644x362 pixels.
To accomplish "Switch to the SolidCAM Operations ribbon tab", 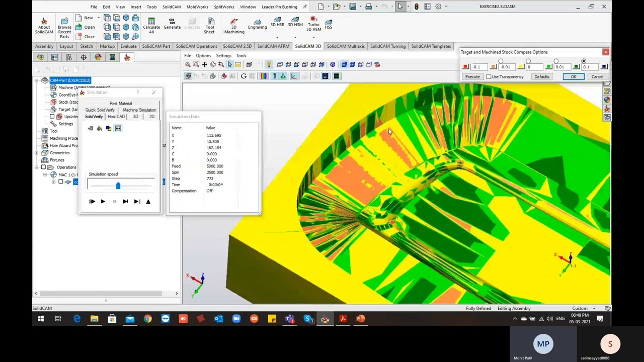I will pos(196,46).
